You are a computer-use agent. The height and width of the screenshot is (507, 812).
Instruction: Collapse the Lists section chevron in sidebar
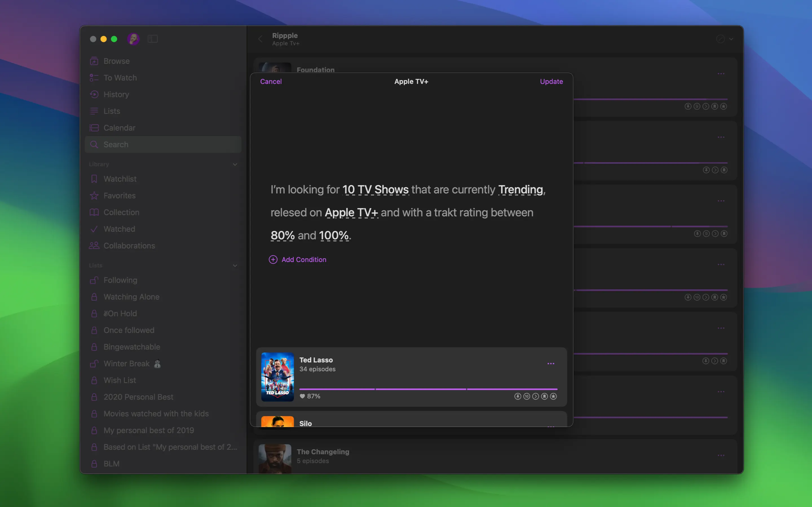235,266
